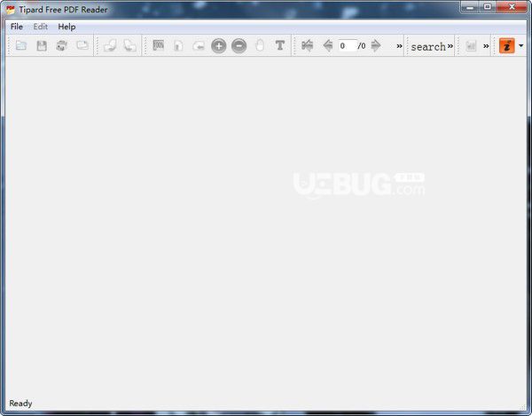
Task: Click the Tipard Free PDF Reader title icon
Action: (11, 10)
